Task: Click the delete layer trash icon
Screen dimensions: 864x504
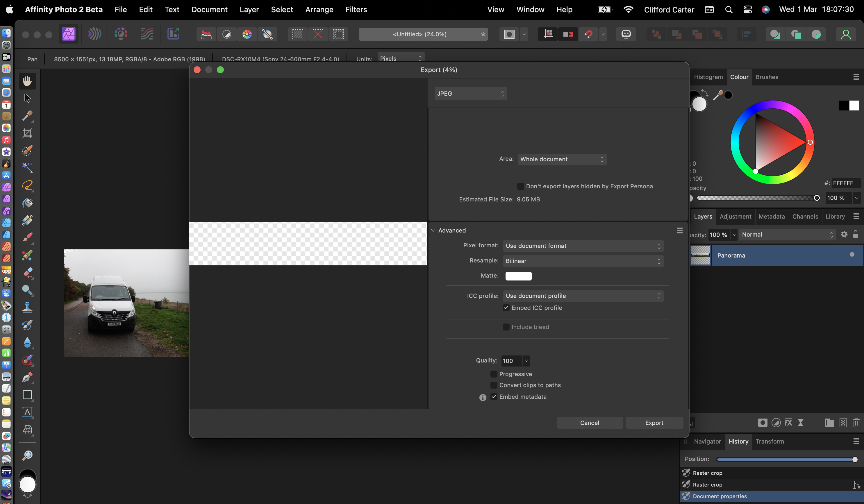Action: tap(856, 423)
